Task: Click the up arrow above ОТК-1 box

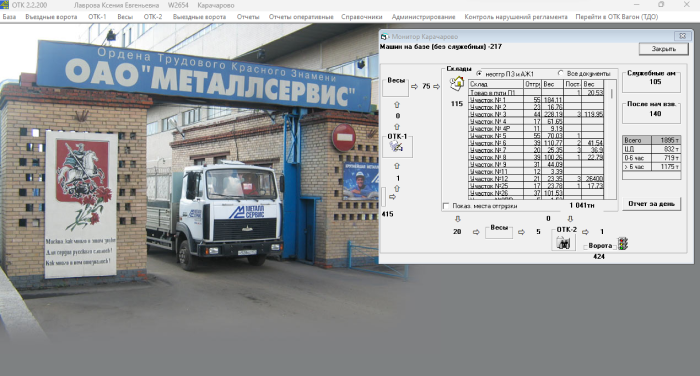Action: tap(396, 127)
